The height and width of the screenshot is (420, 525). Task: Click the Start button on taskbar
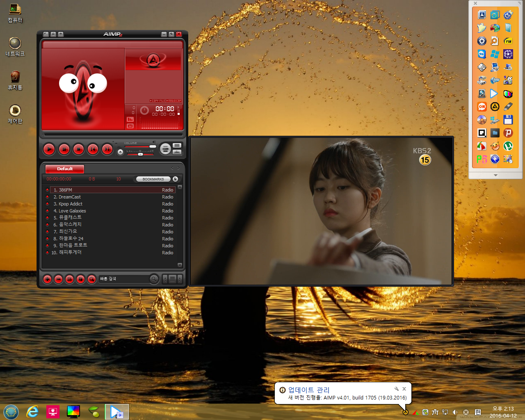pos(11,411)
